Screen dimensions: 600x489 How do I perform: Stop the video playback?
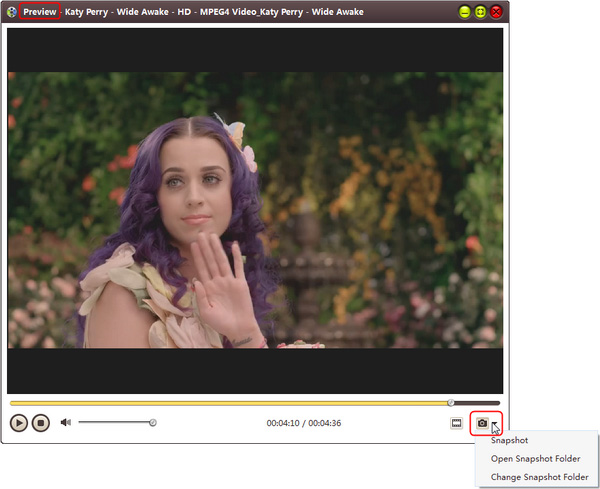[x=41, y=423]
